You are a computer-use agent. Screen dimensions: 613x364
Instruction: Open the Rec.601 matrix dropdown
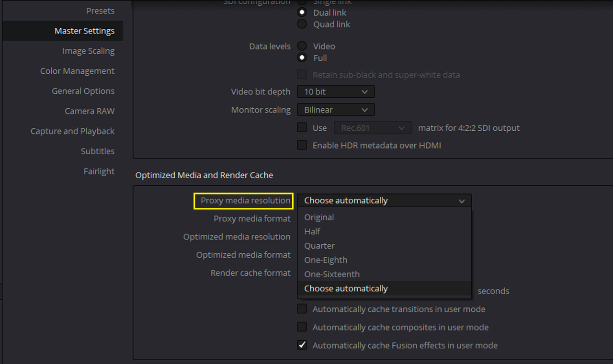click(x=373, y=128)
